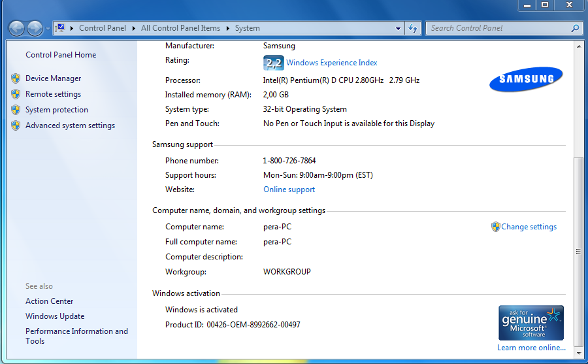The width and height of the screenshot is (588, 364).
Task: Click the Samsung manufacturer value
Action: 279,46
